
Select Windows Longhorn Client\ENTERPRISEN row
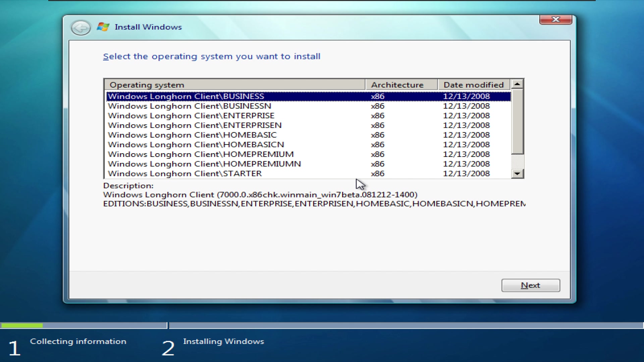click(309, 125)
